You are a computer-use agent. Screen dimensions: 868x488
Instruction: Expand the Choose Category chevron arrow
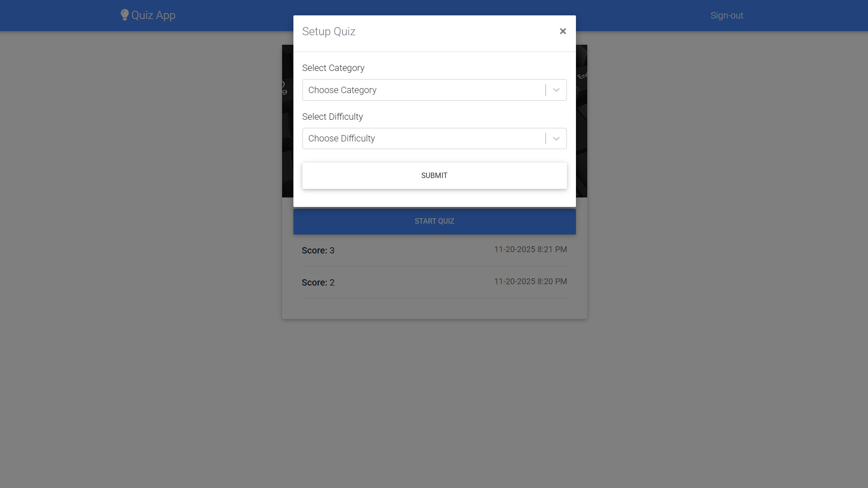[556, 90]
